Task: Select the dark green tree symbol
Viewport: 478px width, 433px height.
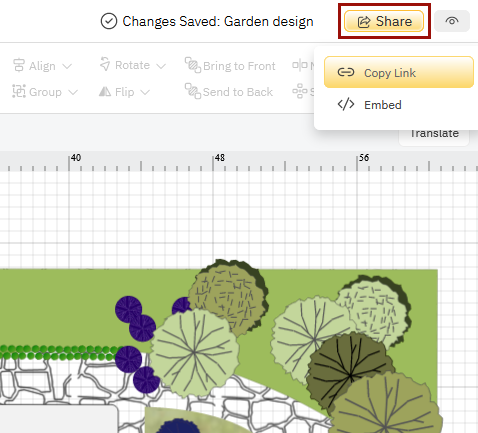Action: click(350, 370)
